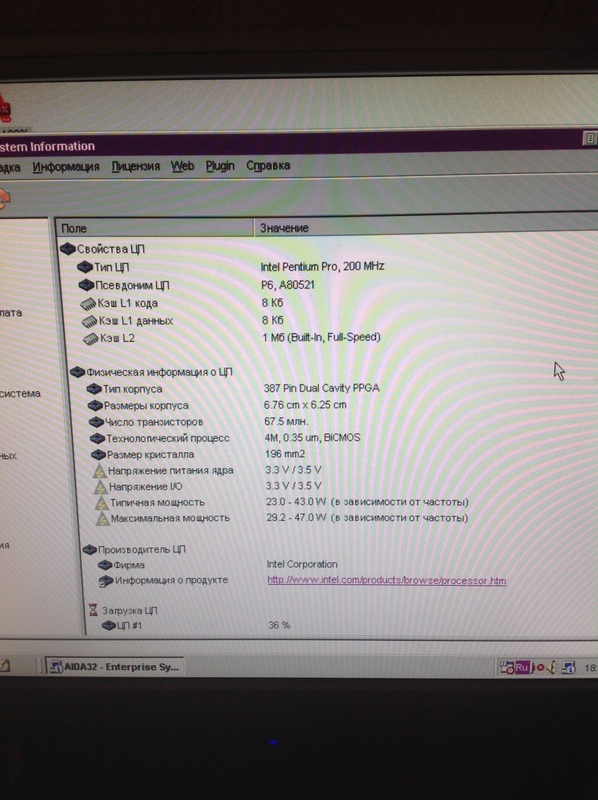Click the AIDA32 taskbar button
Image resolution: width=598 pixels, height=800 pixels.
(x=115, y=666)
